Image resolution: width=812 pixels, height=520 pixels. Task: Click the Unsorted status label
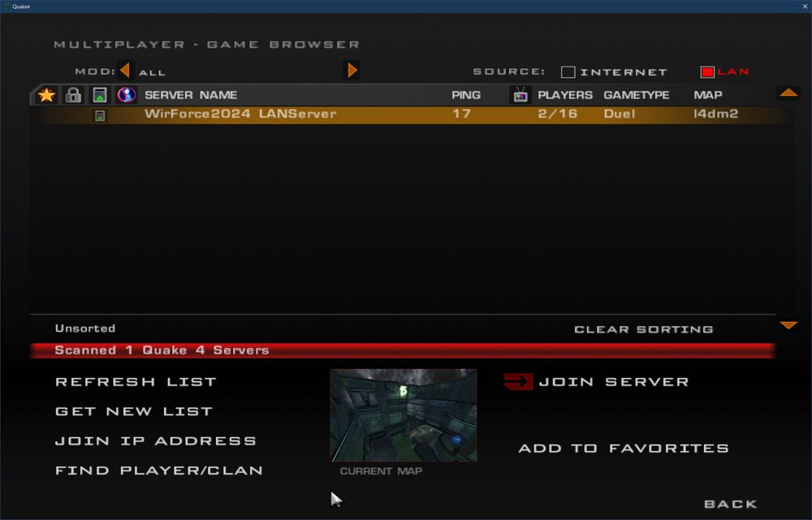(85, 329)
